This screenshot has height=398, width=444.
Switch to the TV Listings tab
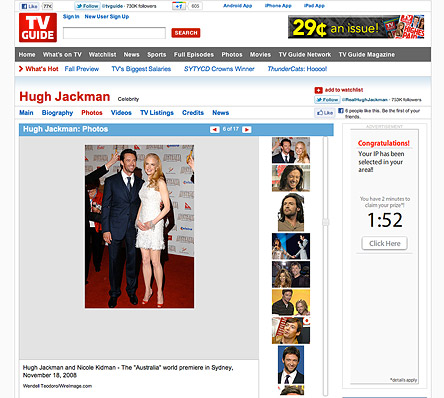point(157,113)
